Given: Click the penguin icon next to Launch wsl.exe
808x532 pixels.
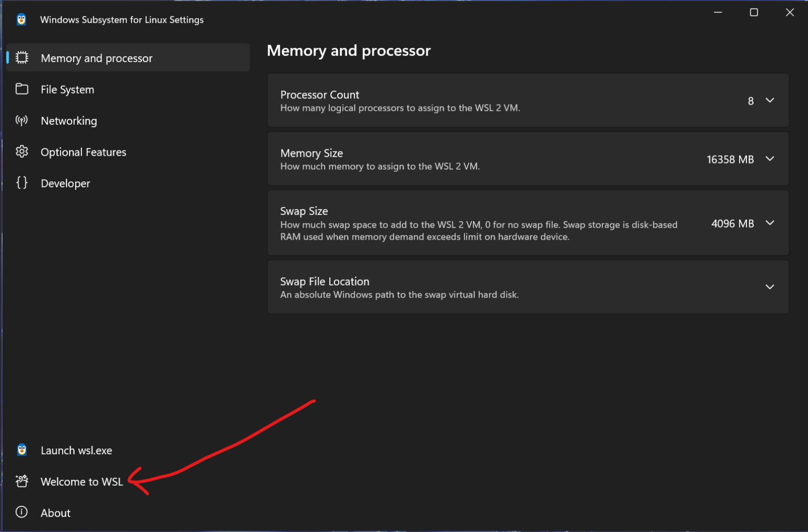Looking at the screenshot, I should tap(22, 450).
